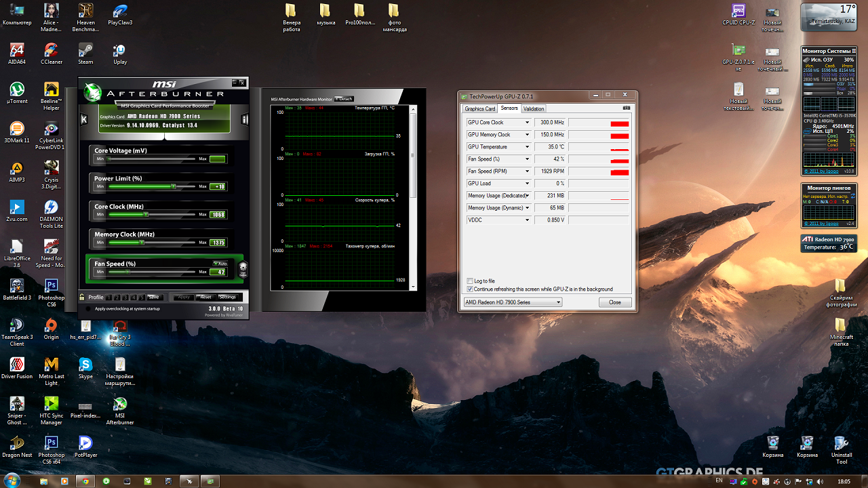Click the GPU-Z screenshot camera icon
This screenshot has width=868, height=488.
[626, 108]
